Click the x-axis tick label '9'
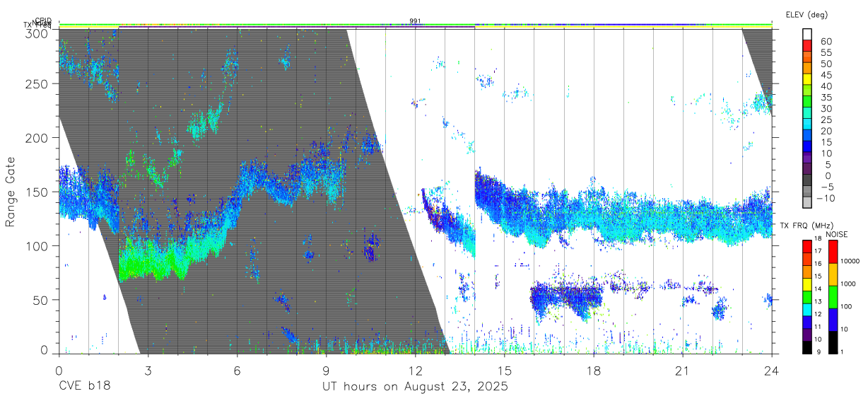 [326, 371]
